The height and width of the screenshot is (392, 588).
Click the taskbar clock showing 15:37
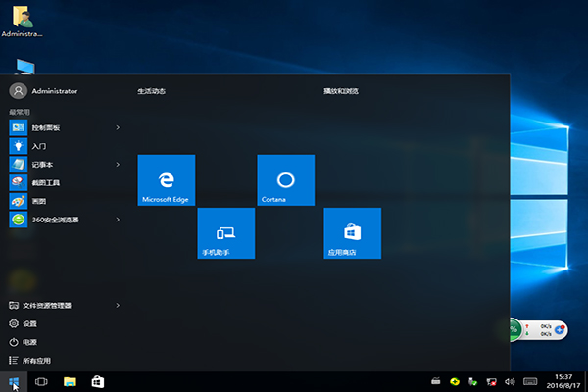tap(563, 381)
